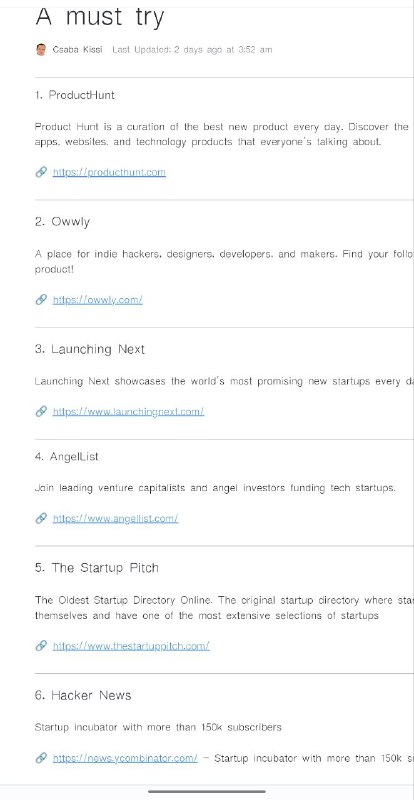Open the https://producthunt.com link
The width and height of the screenshot is (414, 800).
(x=109, y=172)
